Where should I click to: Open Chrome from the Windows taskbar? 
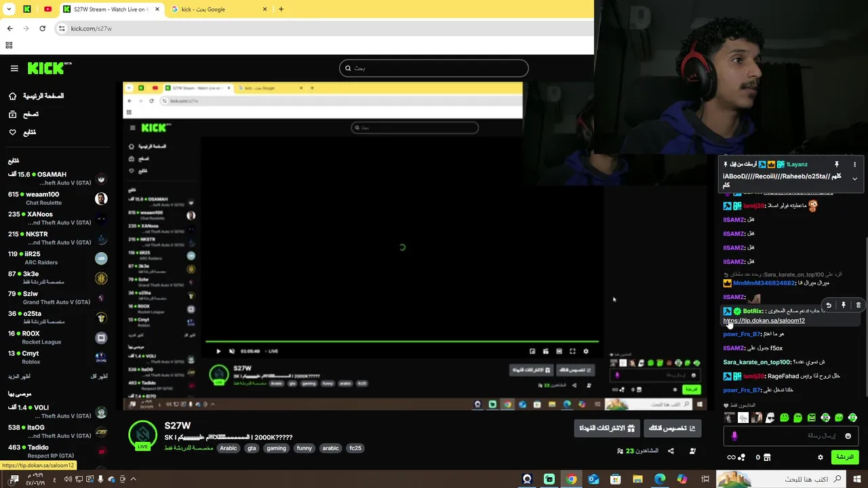(x=572, y=479)
